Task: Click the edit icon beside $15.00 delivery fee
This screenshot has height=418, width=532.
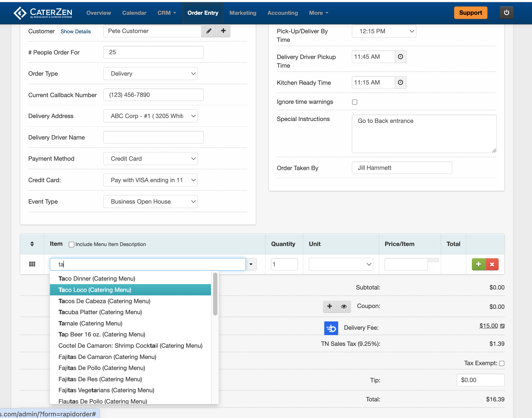Action: point(502,326)
